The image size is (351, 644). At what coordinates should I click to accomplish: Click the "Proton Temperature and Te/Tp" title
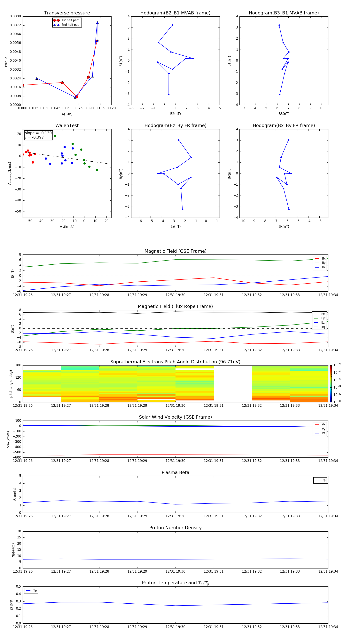(x=175, y=583)
